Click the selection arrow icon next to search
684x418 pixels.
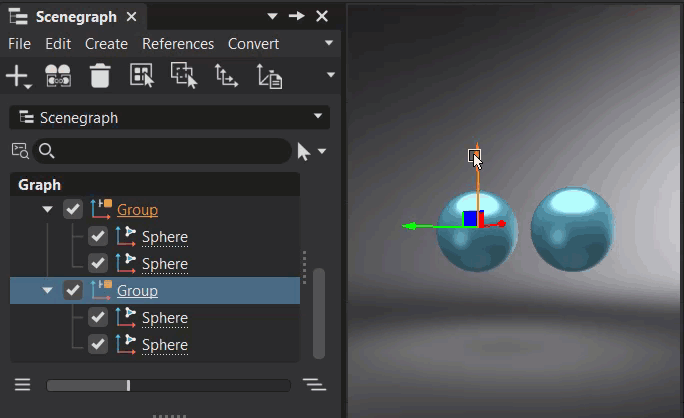(x=304, y=151)
